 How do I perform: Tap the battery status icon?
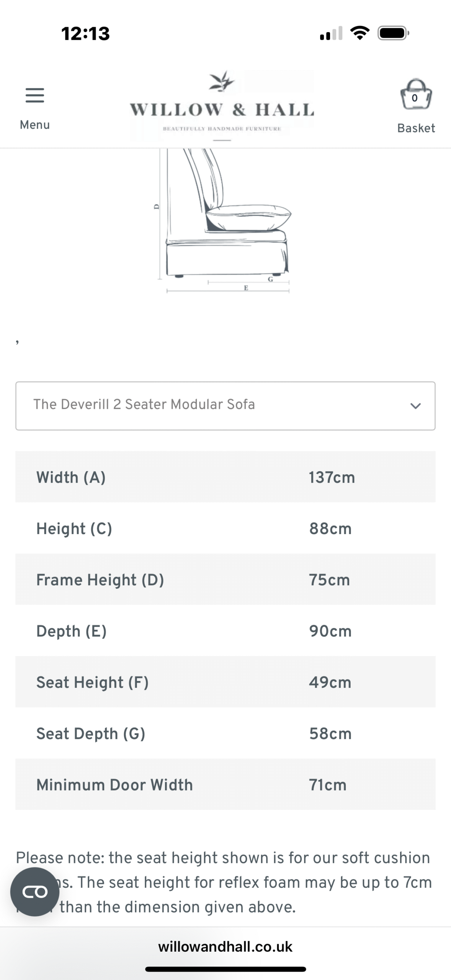(x=393, y=33)
